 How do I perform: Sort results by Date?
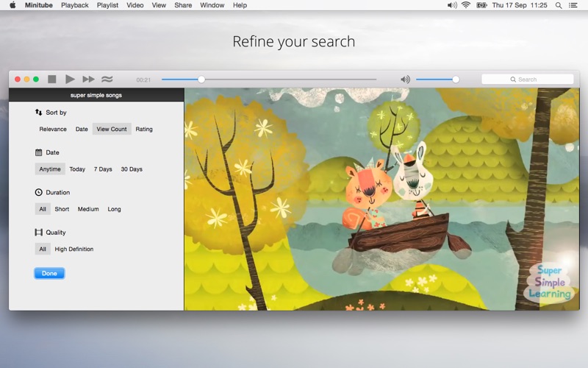click(x=82, y=130)
